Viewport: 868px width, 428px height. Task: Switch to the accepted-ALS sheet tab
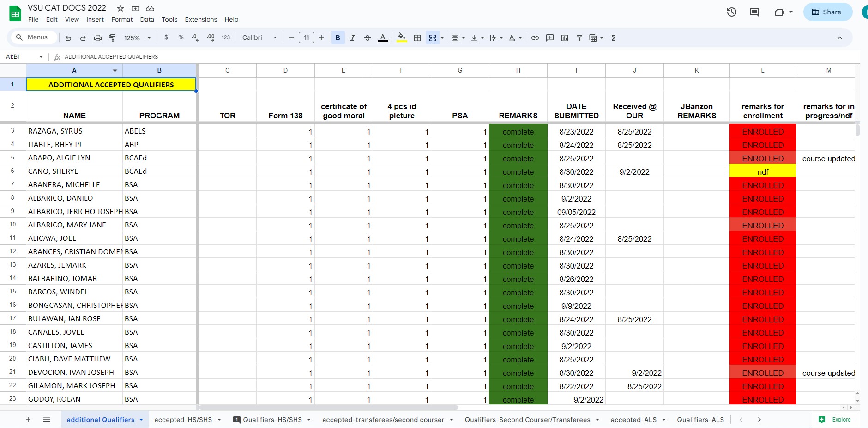tap(633, 420)
